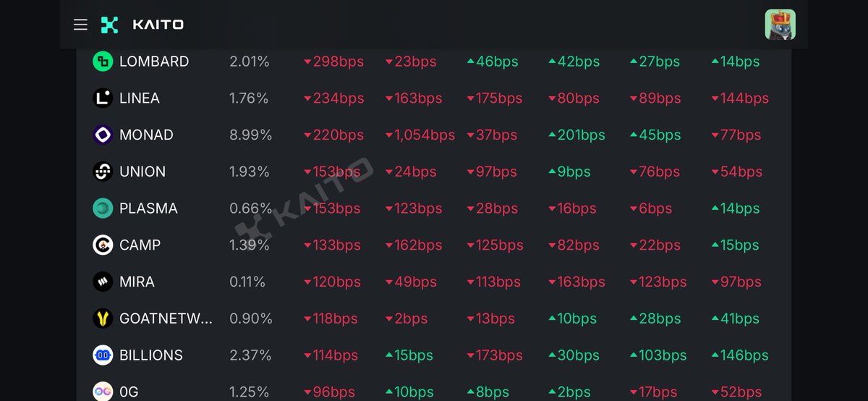Select the BILLIONS row name
The width and height of the screenshot is (868, 401).
(x=151, y=355)
